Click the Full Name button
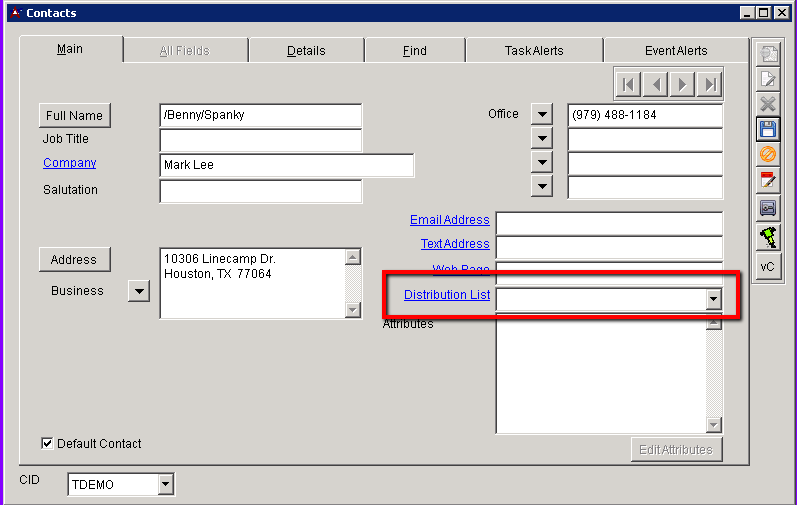 tap(75, 115)
